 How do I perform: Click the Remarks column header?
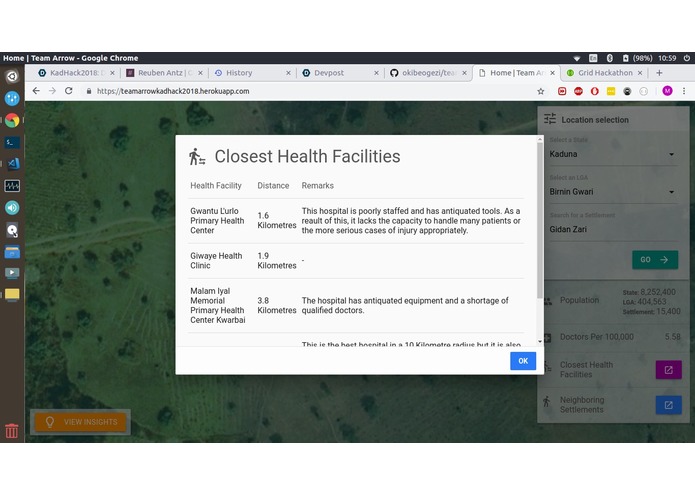[317, 186]
